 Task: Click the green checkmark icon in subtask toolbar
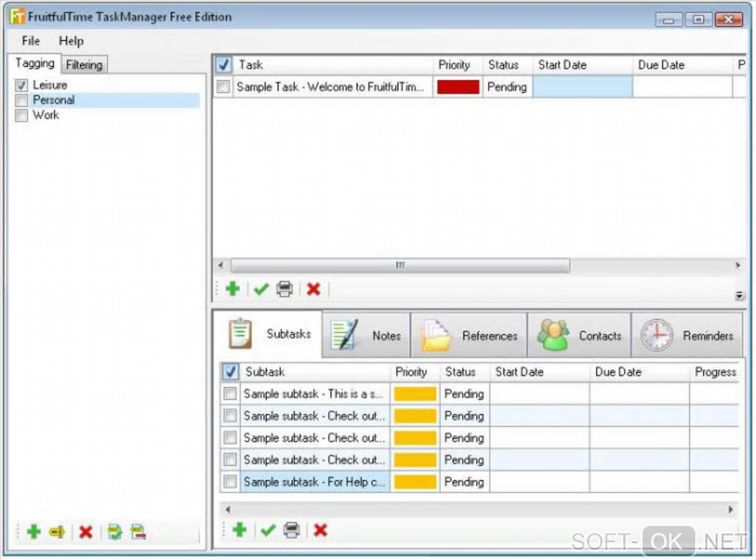click(268, 530)
